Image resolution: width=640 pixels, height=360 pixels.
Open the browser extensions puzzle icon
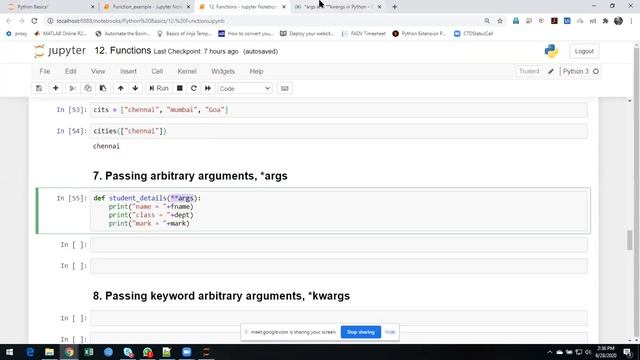[605, 21]
